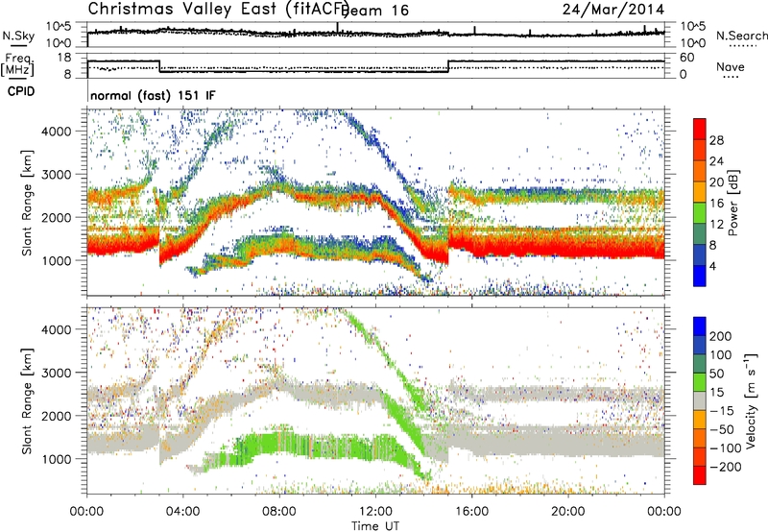Screen dimensions: 768x532
Task: Click the 20 label on Power color bar
Action: [716, 182]
